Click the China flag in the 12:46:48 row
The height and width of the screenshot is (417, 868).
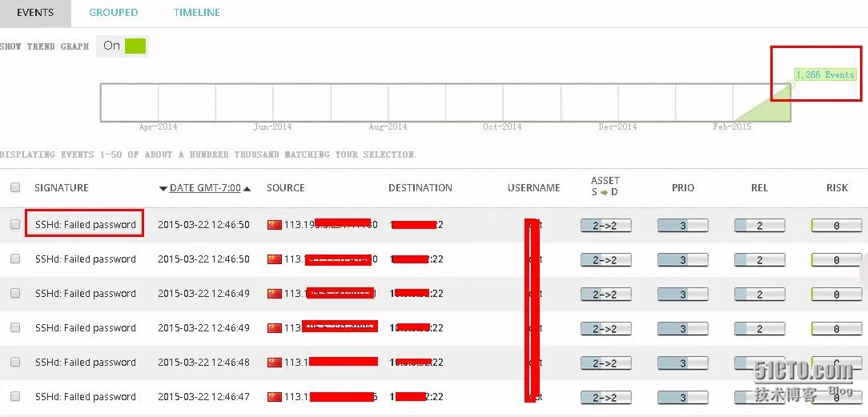coord(275,363)
